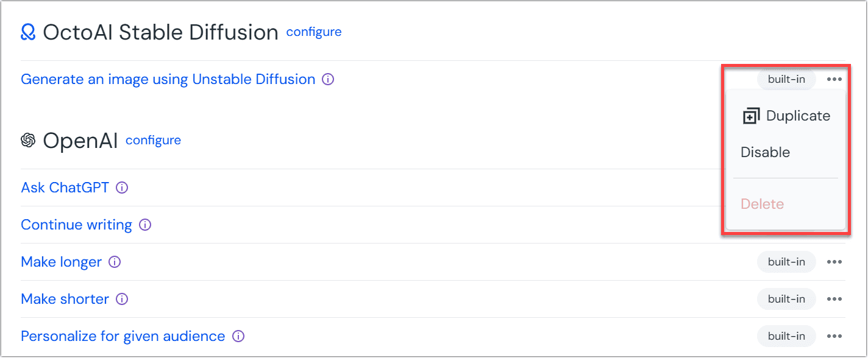Select Disable in the context menu

(765, 153)
